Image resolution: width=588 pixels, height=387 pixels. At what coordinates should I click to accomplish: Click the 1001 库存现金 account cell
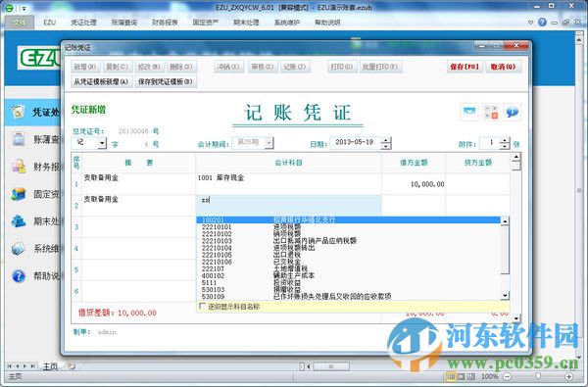(289, 183)
